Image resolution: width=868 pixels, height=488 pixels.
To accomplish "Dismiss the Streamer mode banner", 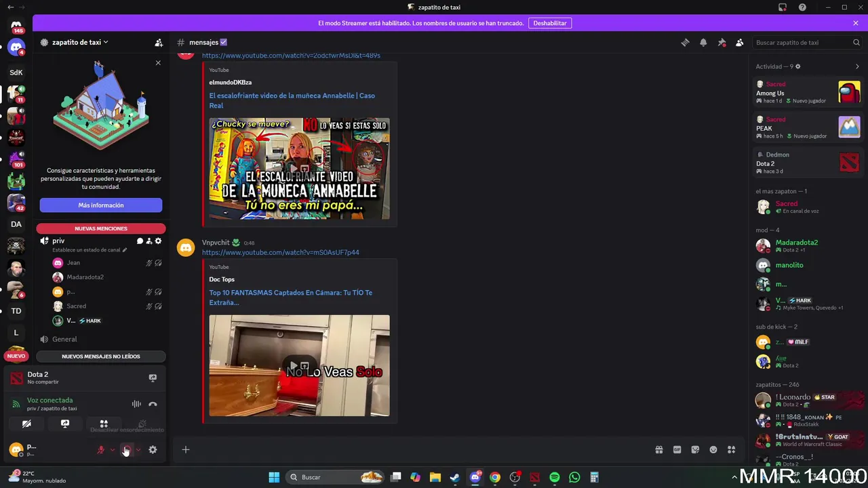I will point(856,23).
